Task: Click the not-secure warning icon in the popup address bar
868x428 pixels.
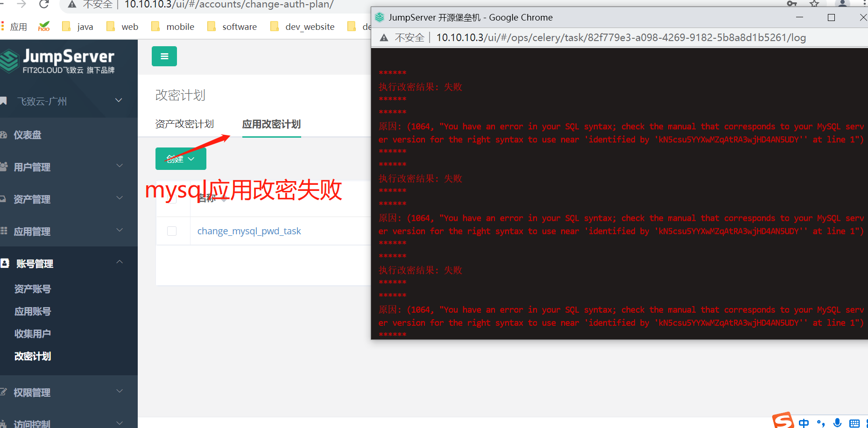Action: tap(384, 38)
